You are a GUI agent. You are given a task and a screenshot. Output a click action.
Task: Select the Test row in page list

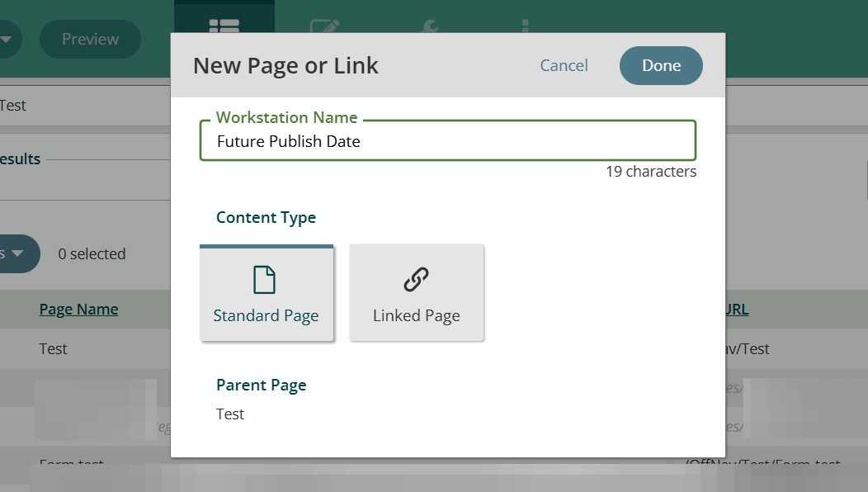click(54, 349)
